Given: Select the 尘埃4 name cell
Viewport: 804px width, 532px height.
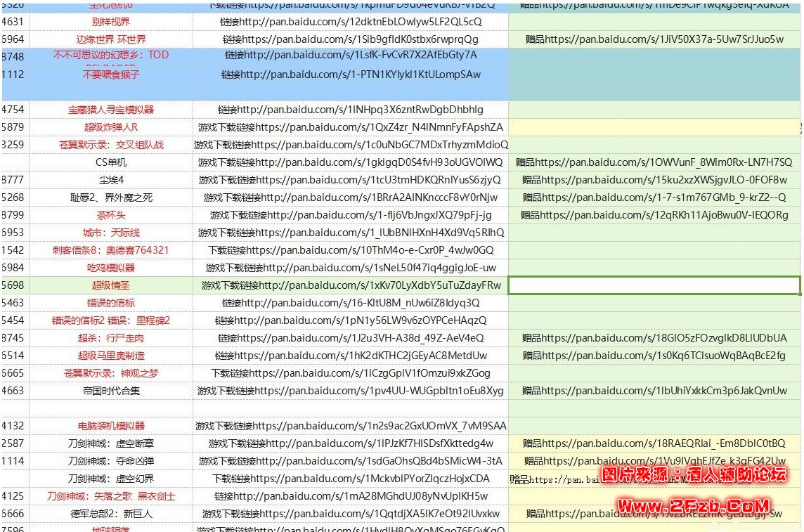Looking at the screenshot, I should 111,180.
